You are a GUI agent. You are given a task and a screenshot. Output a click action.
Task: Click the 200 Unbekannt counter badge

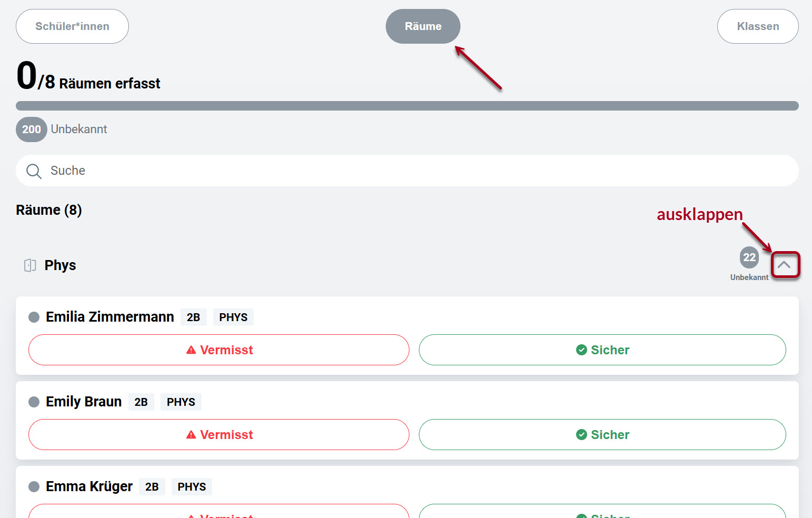[x=31, y=129]
